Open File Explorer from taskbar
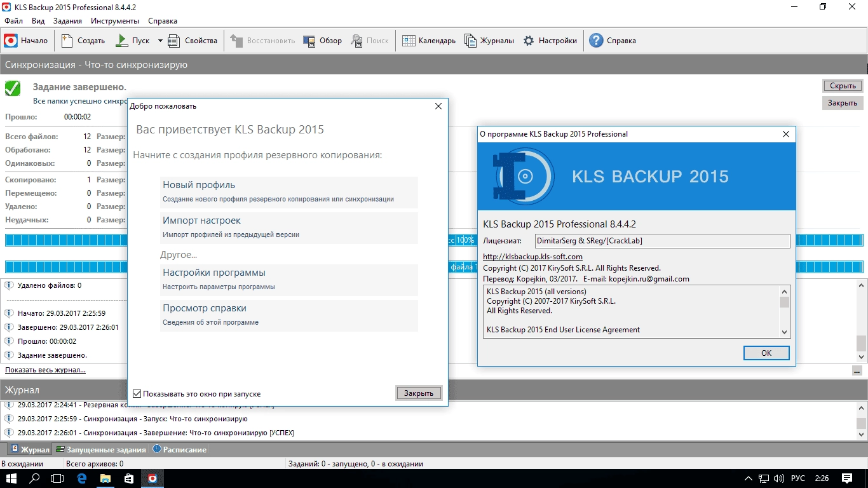Image resolution: width=868 pixels, height=488 pixels. click(105, 478)
